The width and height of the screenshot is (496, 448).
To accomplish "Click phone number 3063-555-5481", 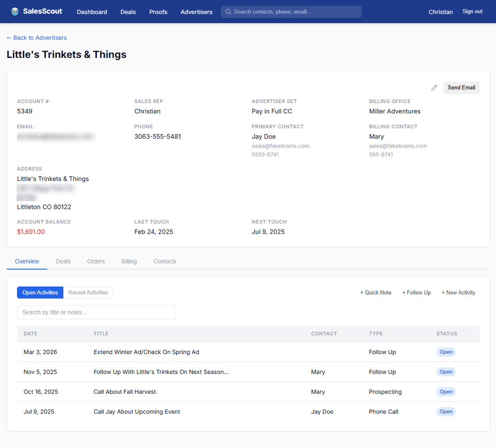I will pyautogui.click(x=158, y=137).
